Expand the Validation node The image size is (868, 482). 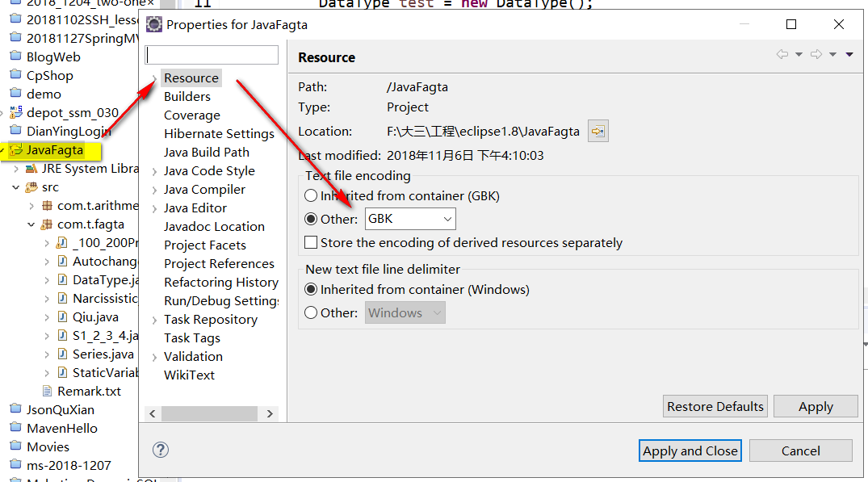pyautogui.click(x=154, y=357)
